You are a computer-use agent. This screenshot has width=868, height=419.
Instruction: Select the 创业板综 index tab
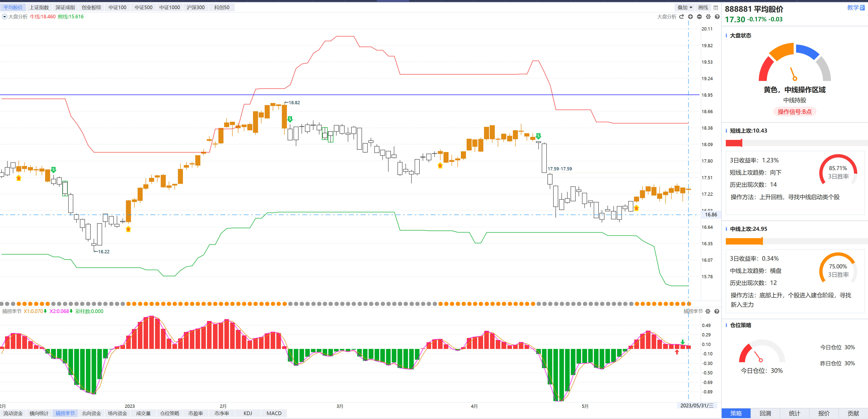pos(91,7)
